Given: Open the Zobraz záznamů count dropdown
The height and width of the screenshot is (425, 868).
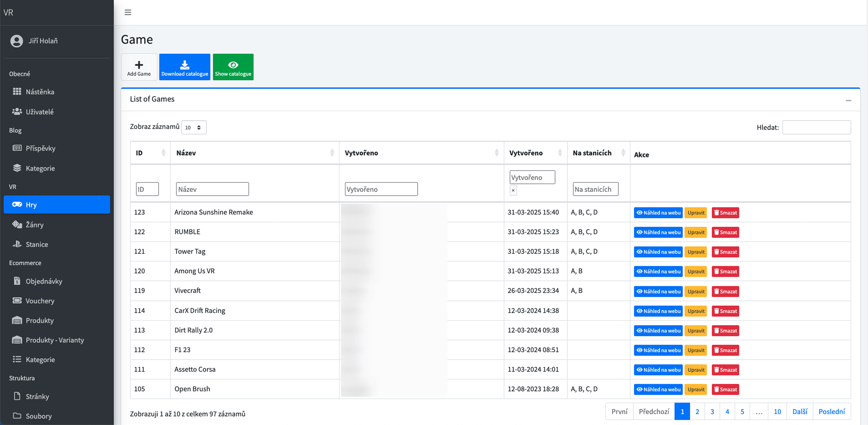Looking at the screenshot, I should click(193, 128).
